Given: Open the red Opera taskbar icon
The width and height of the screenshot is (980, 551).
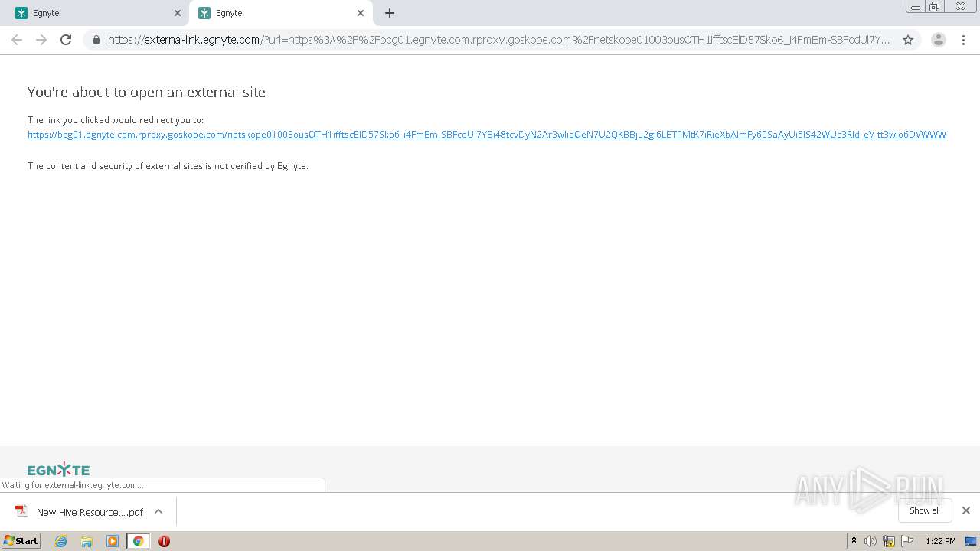Looking at the screenshot, I should coord(164,541).
